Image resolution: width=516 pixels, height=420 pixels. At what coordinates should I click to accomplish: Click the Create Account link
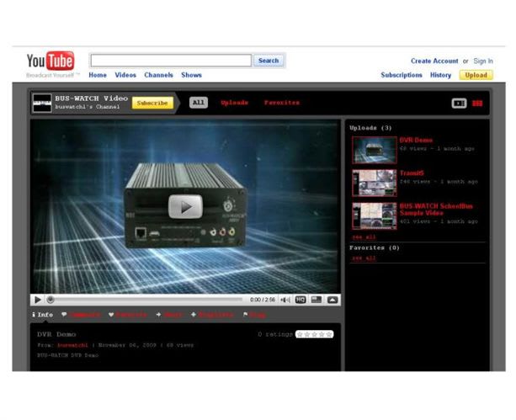pyautogui.click(x=434, y=61)
